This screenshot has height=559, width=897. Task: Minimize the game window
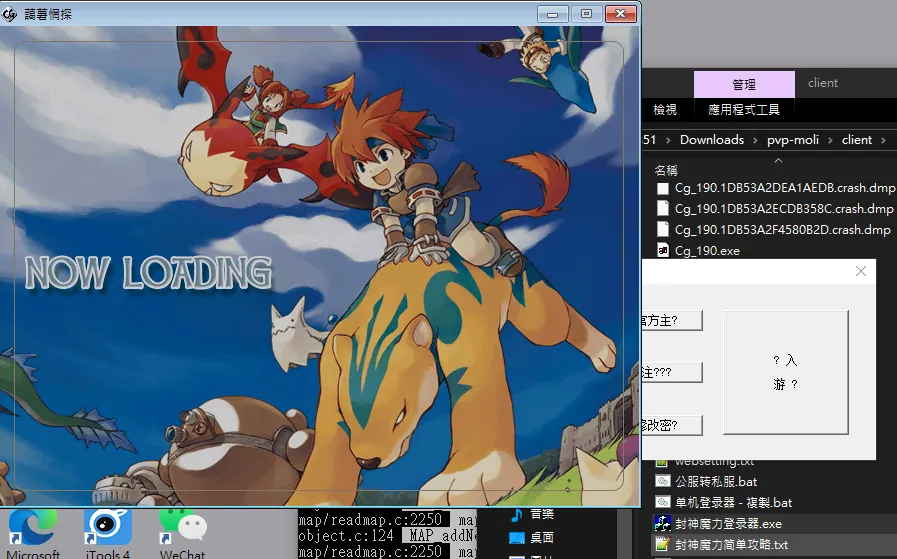(553, 14)
